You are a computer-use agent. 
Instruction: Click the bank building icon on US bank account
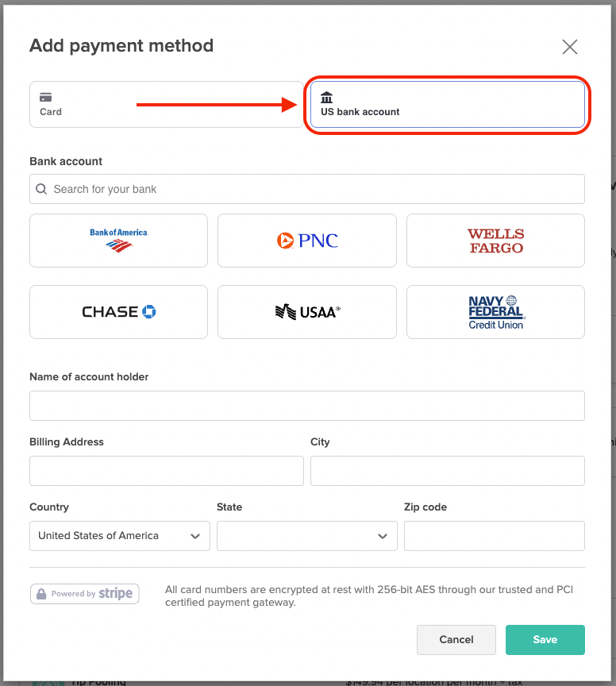325,97
